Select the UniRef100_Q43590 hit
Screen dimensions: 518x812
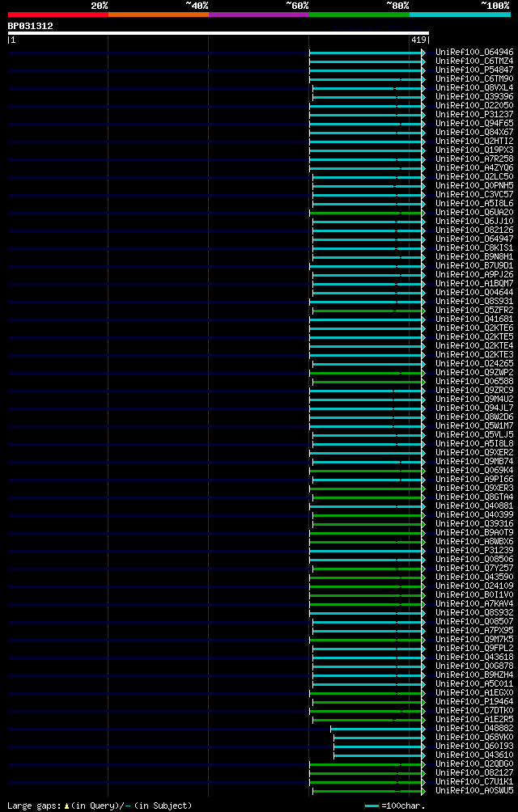click(x=474, y=577)
